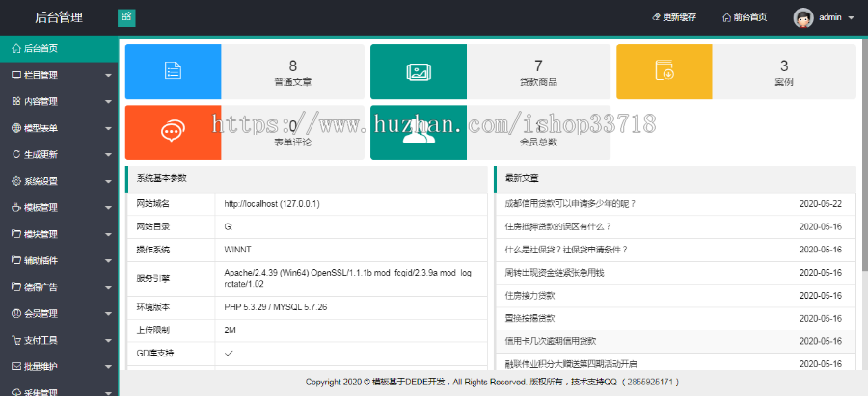Image resolution: width=868 pixels, height=396 pixels.
Task: Open article 周转出现资金链紧张急用钱
Action: (554, 272)
